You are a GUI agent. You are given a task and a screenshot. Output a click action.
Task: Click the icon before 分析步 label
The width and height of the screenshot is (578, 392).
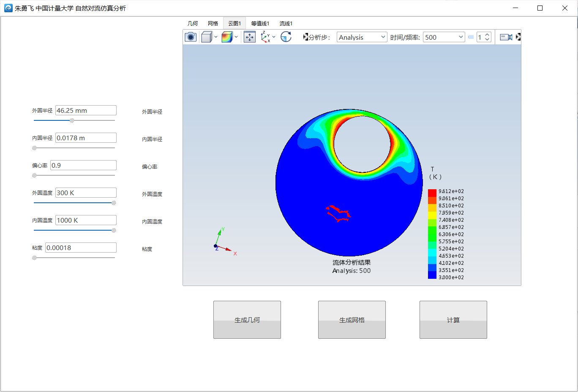305,37
